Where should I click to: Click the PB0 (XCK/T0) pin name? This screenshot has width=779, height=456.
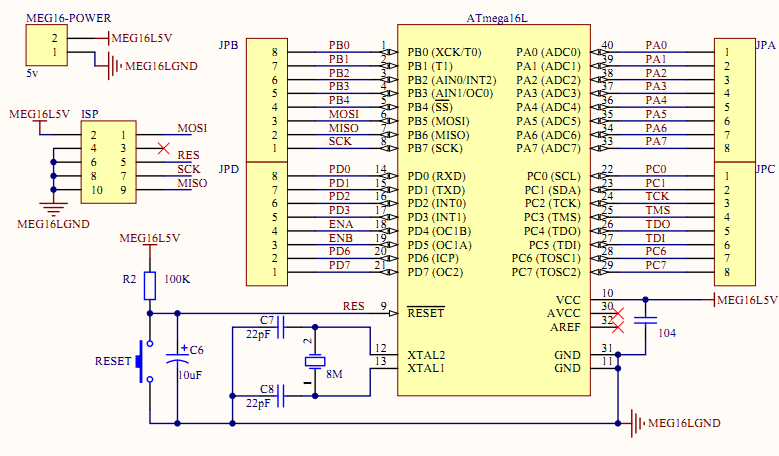point(444,52)
